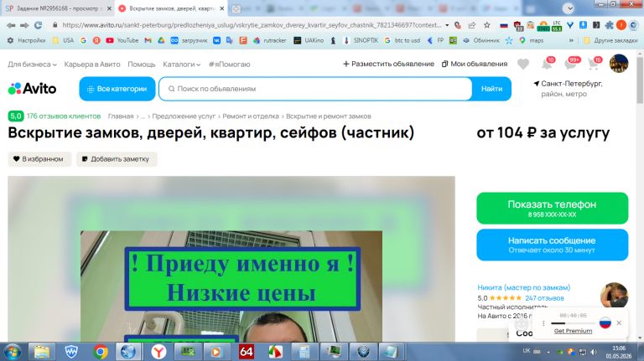
Task: Click Показать телефон button
Action: tap(552, 208)
